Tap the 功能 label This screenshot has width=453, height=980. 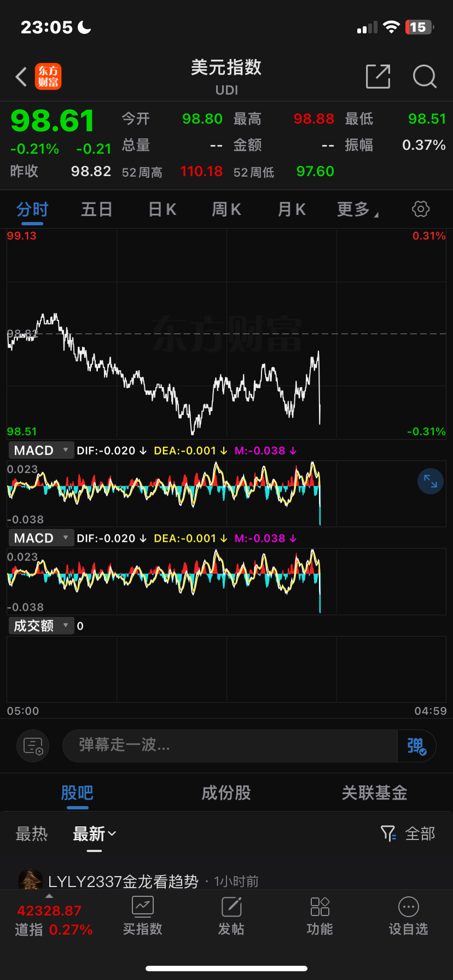click(320, 929)
